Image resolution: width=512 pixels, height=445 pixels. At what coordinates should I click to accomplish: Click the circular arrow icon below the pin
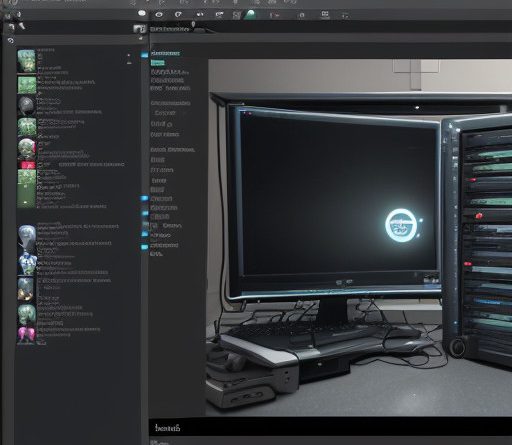pyautogui.click(x=11, y=40)
